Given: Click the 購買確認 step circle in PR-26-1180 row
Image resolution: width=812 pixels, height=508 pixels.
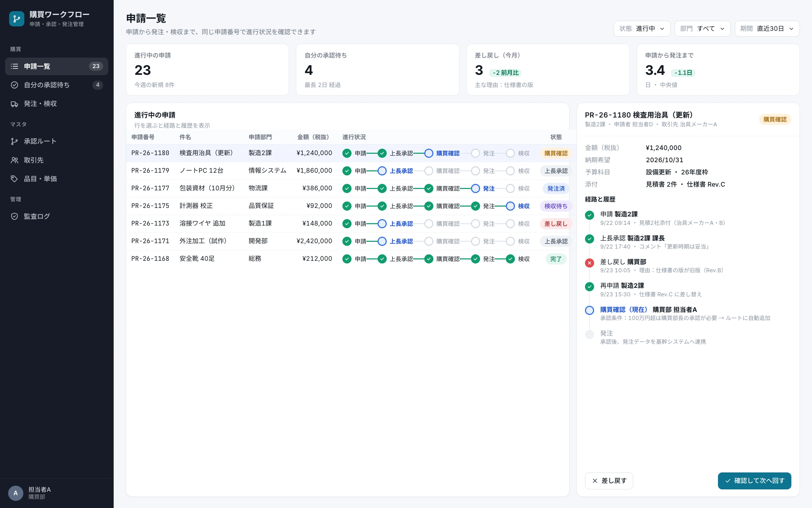Looking at the screenshot, I should pos(429,153).
